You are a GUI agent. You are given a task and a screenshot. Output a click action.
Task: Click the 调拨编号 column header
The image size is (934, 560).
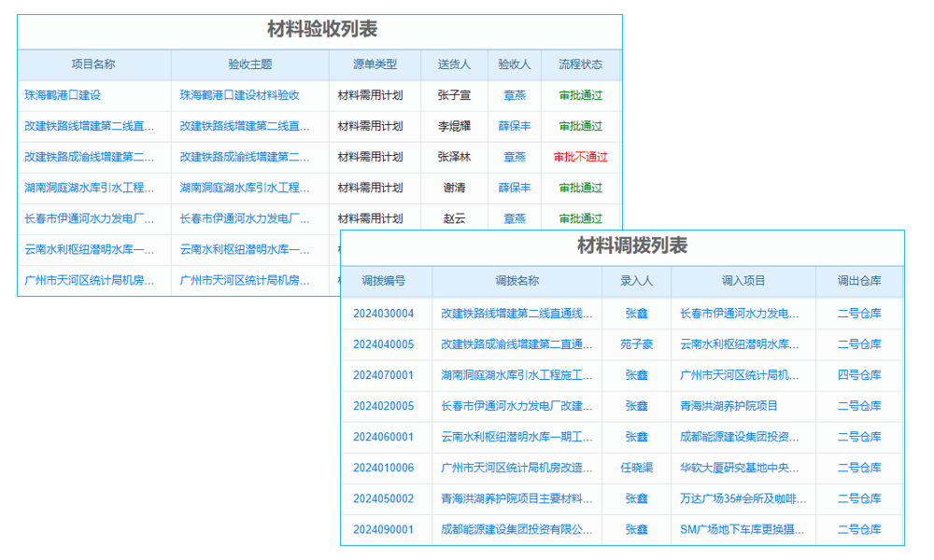387,281
